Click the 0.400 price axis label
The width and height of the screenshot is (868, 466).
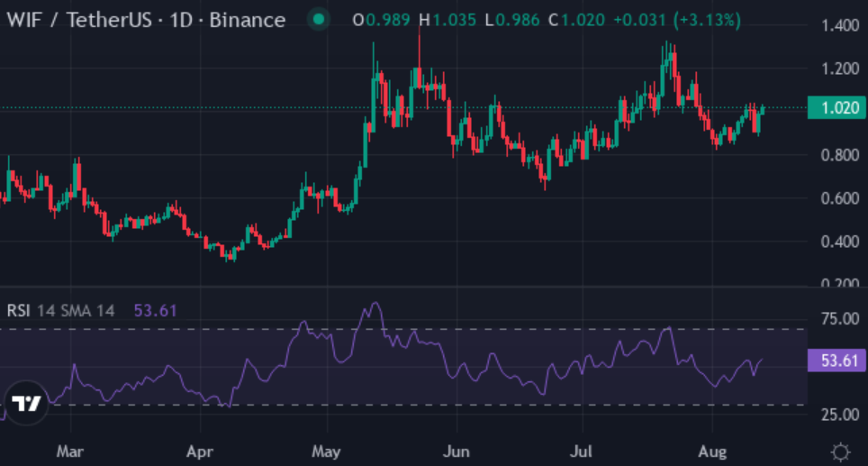click(x=840, y=242)
